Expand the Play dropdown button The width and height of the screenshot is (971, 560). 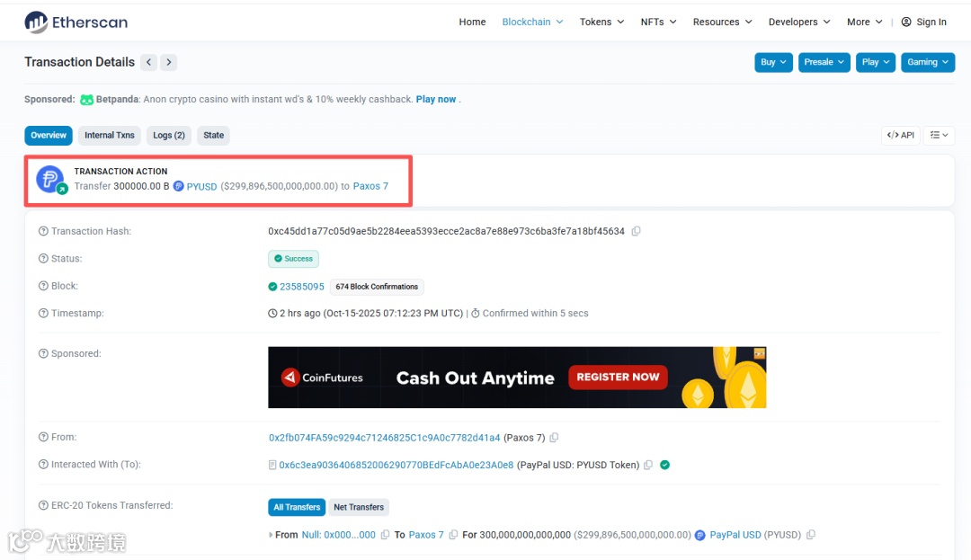876,62
